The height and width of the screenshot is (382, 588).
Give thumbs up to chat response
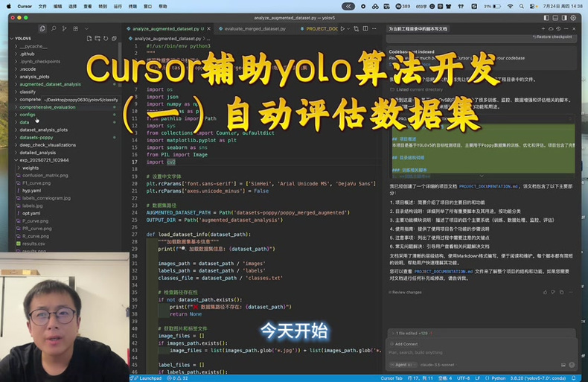pyautogui.click(x=545, y=292)
